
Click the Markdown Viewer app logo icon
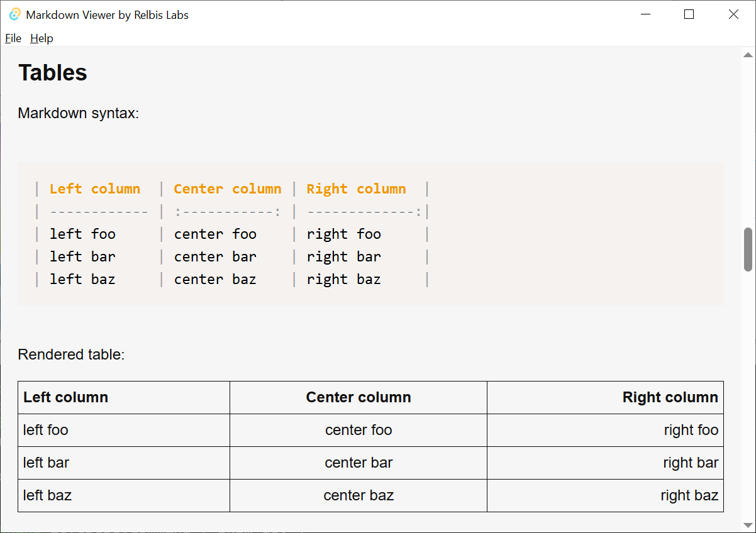pyautogui.click(x=14, y=14)
